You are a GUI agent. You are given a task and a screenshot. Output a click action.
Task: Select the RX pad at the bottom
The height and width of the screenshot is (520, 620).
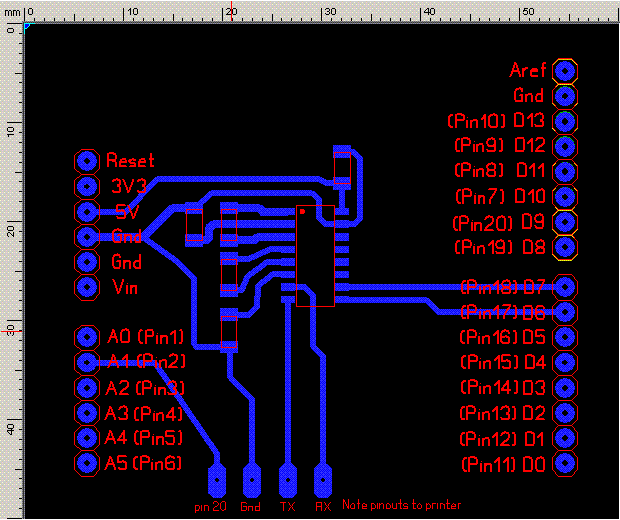coord(323,481)
